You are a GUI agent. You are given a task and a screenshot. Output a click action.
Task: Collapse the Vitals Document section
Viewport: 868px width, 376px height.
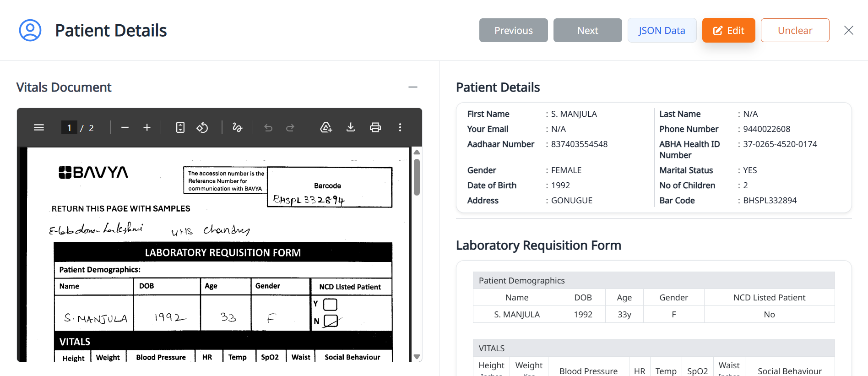pos(413,87)
